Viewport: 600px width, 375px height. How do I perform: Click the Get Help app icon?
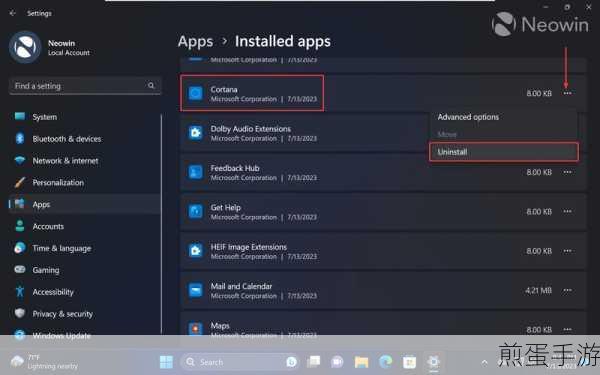point(196,211)
